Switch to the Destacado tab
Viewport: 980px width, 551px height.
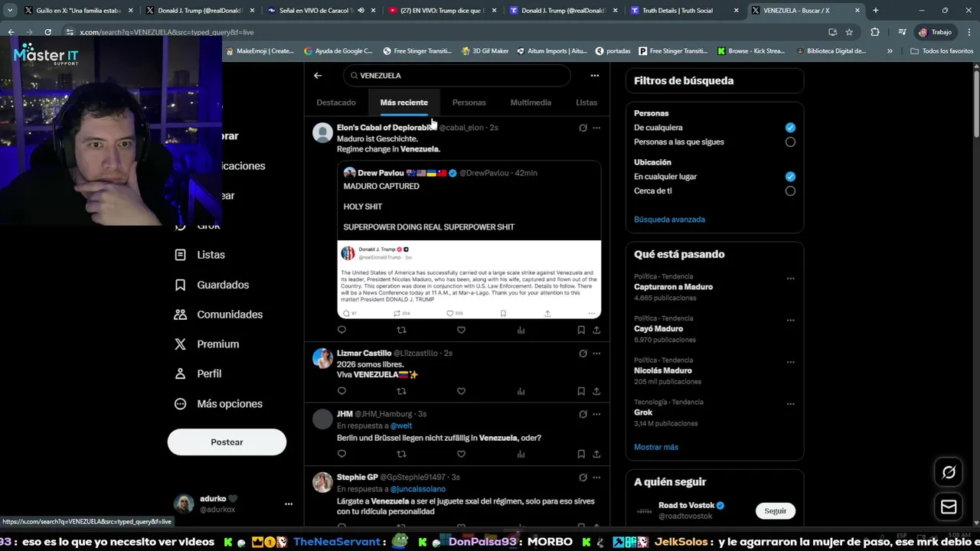[336, 103]
